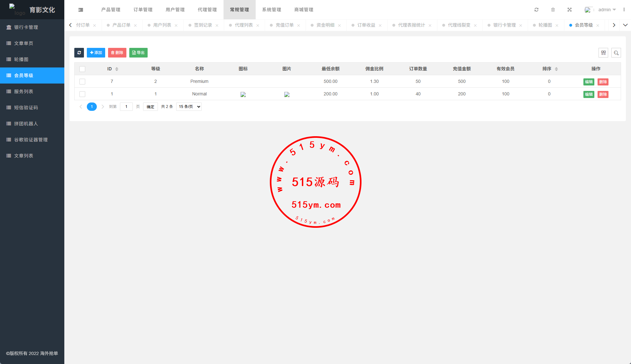Check the Normal row checkbox

(x=82, y=94)
